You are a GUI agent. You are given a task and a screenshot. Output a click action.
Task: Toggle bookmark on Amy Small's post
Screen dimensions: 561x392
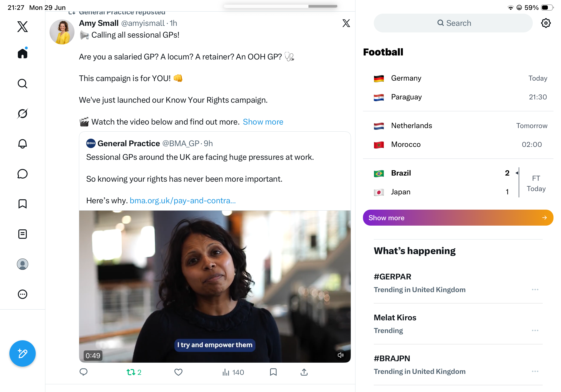click(273, 372)
